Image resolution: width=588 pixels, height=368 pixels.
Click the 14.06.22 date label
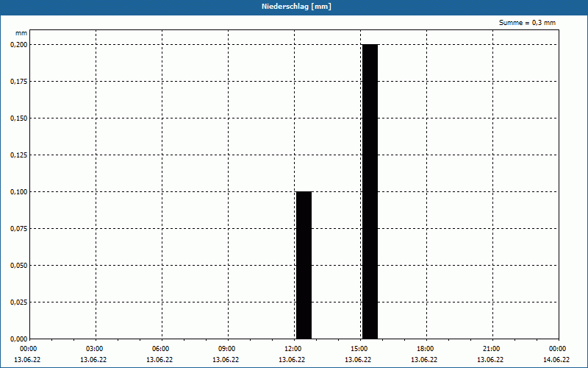(x=556, y=359)
